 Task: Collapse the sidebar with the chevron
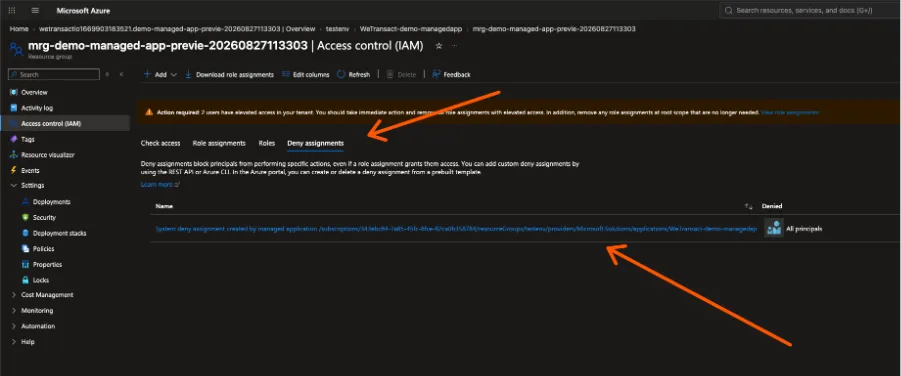[121, 75]
